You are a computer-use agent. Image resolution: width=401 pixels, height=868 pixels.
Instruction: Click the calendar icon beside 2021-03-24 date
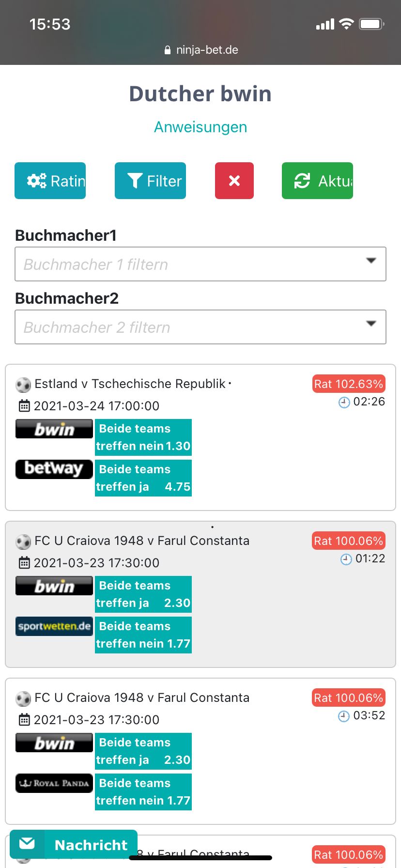click(24, 406)
